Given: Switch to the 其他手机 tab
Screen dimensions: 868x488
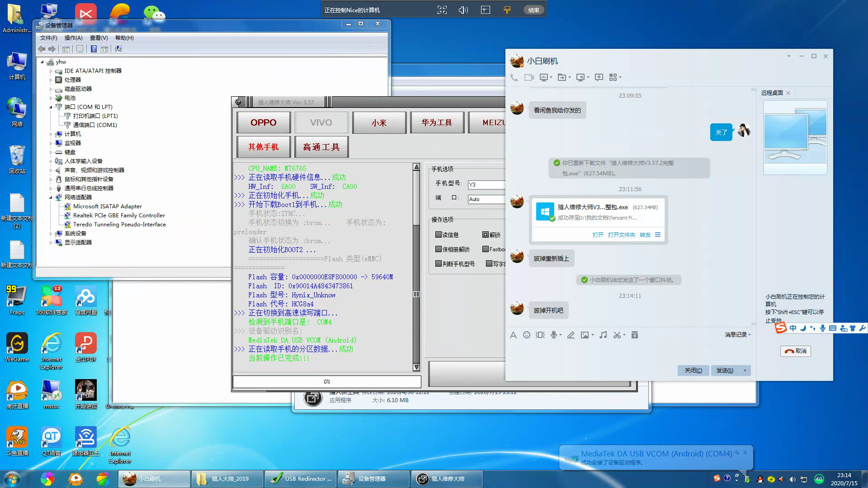Looking at the screenshot, I should tap(264, 147).
